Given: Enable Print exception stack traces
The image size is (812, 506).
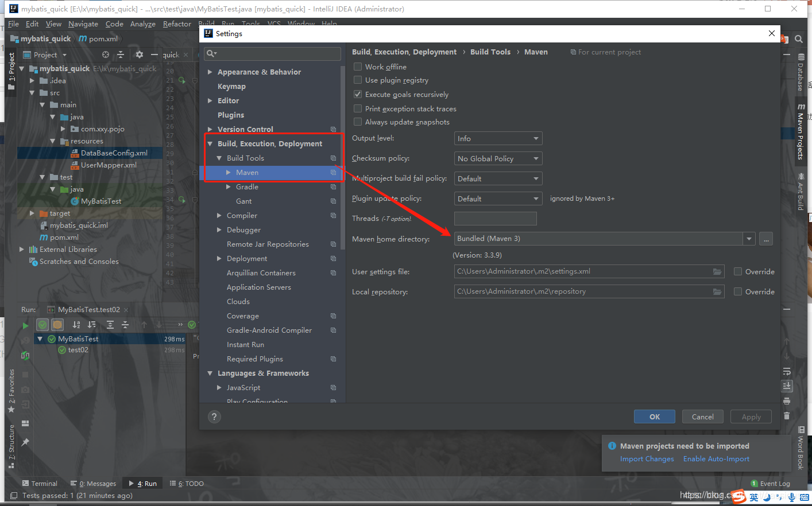Looking at the screenshot, I should point(358,108).
